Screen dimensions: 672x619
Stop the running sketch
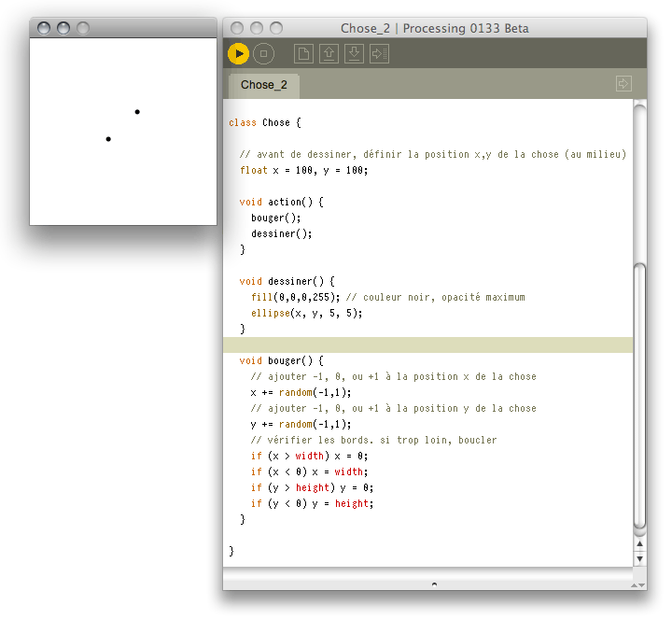click(x=263, y=54)
